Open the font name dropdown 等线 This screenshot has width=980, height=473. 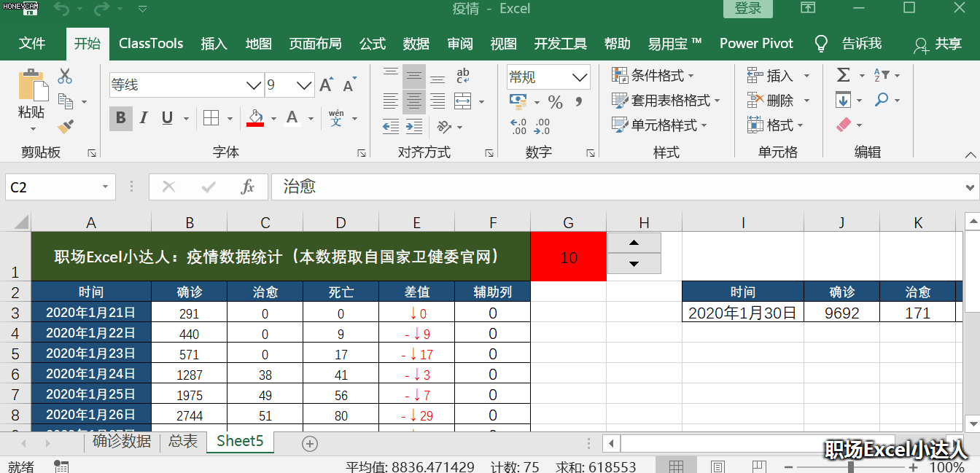click(254, 85)
